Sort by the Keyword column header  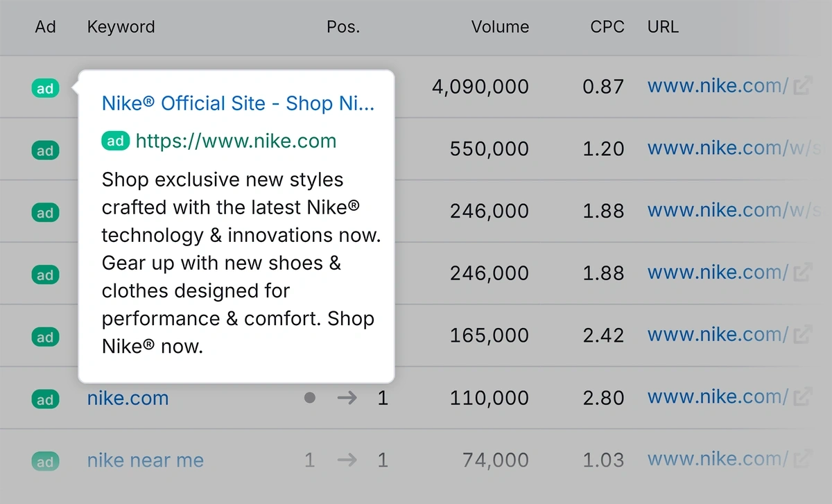pos(121,28)
